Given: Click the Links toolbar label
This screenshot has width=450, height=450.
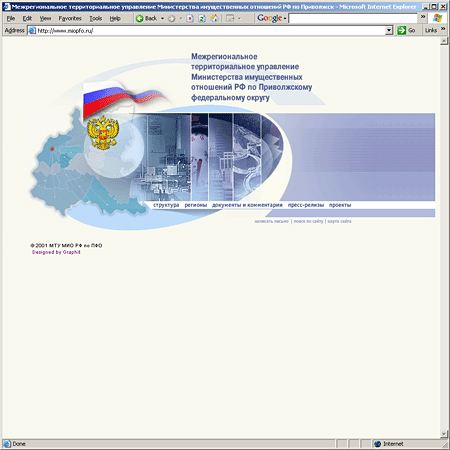Looking at the screenshot, I should (431, 30).
